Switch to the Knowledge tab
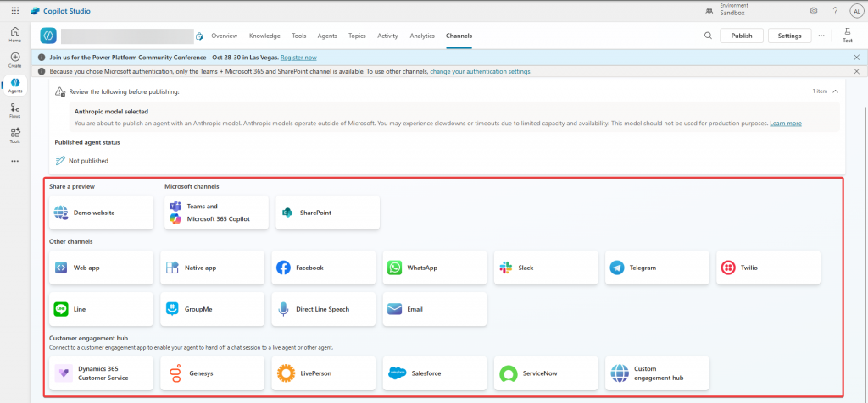Screen dimensions: 868x403 pos(264,36)
